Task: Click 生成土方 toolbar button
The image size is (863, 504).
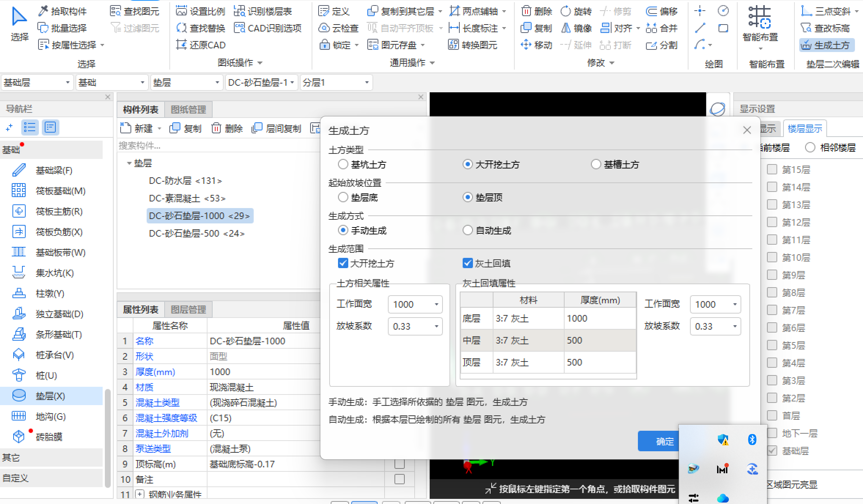Action: click(827, 45)
